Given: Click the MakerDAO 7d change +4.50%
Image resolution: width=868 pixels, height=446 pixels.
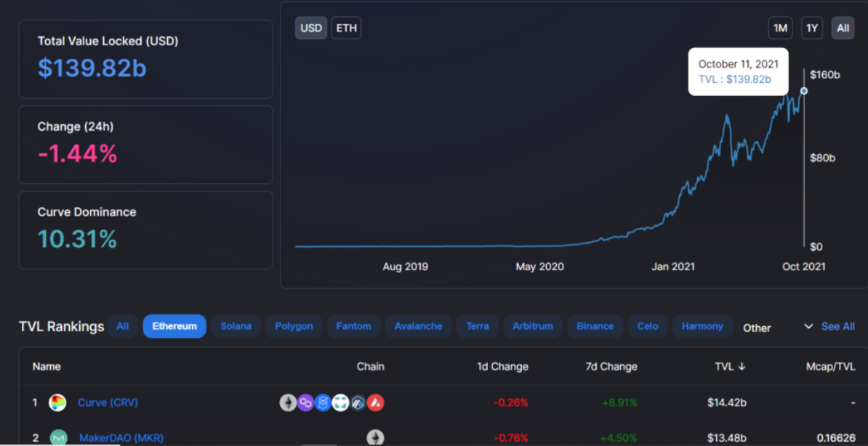Looking at the screenshot, I should 619,438.
